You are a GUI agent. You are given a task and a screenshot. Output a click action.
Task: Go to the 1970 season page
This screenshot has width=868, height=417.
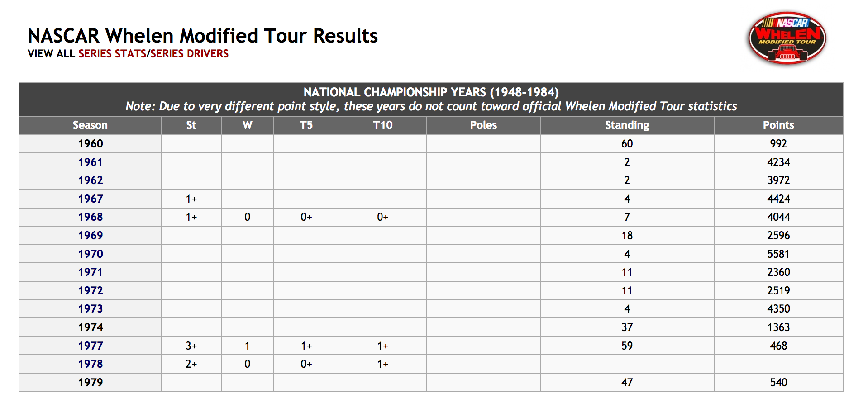pos(91,254)
